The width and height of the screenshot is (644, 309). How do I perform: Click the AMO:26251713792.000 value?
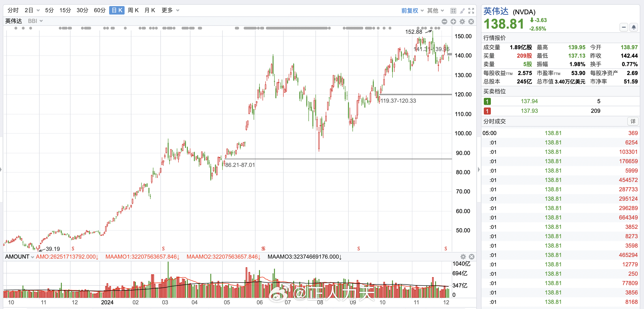point(67,257)
